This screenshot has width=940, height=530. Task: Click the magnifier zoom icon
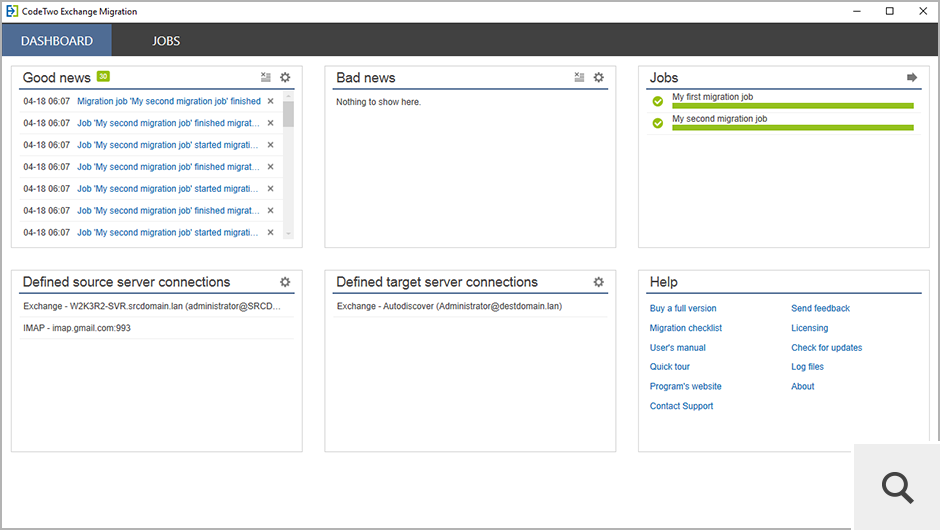tap(897, 487)
